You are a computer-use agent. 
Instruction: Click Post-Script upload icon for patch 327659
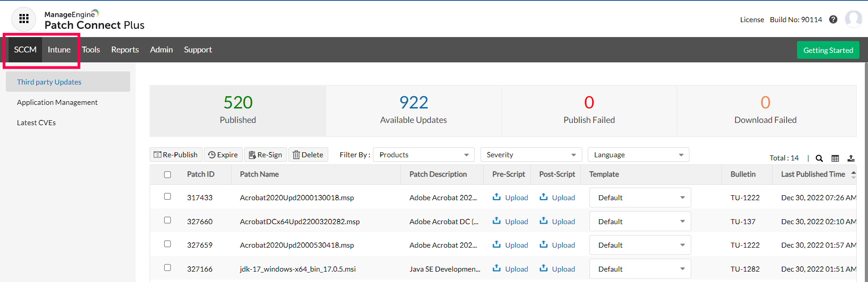tap(543, 244)
